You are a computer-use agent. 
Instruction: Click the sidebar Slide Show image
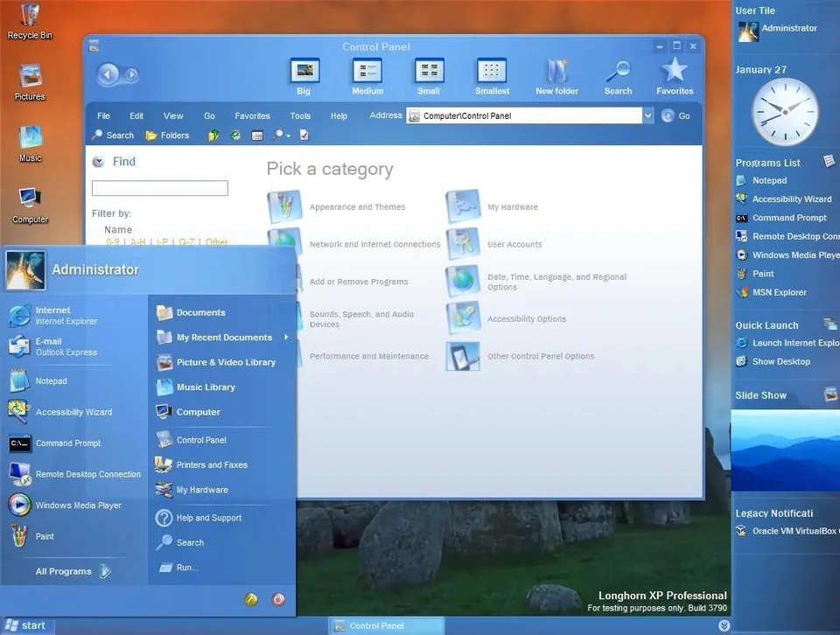785,450
